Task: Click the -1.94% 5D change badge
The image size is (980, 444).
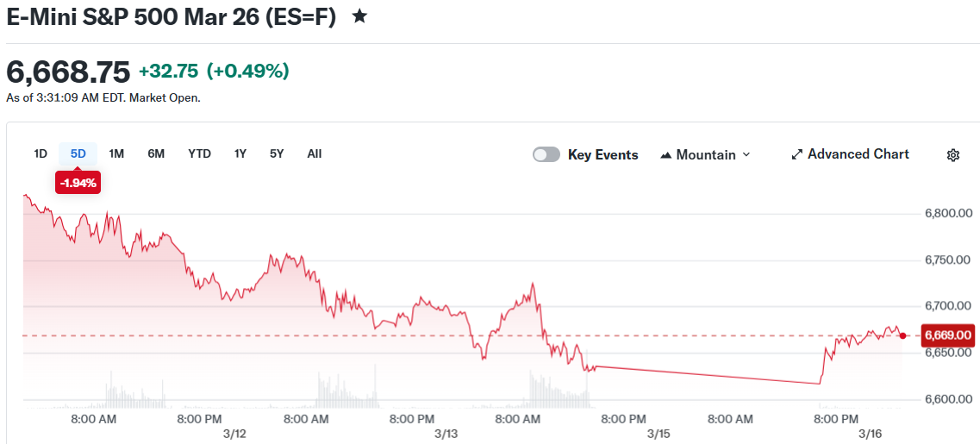Action: [79, 183]
